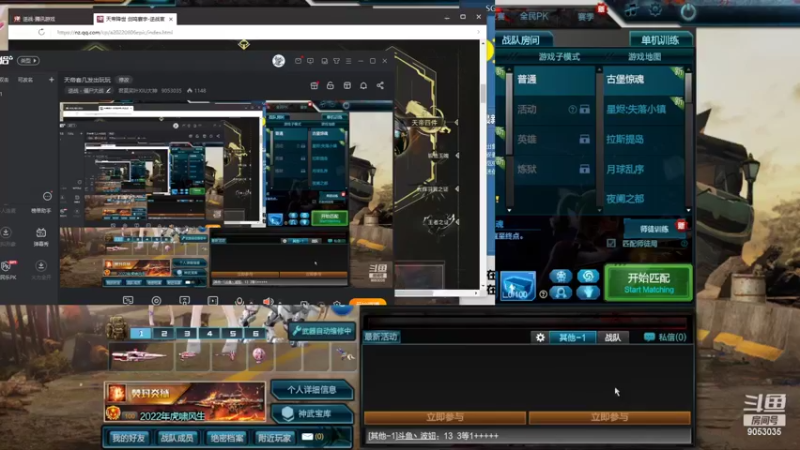Open 绝密档案 button
This screenshot has width=800, height=450.
tap(227, 437)
